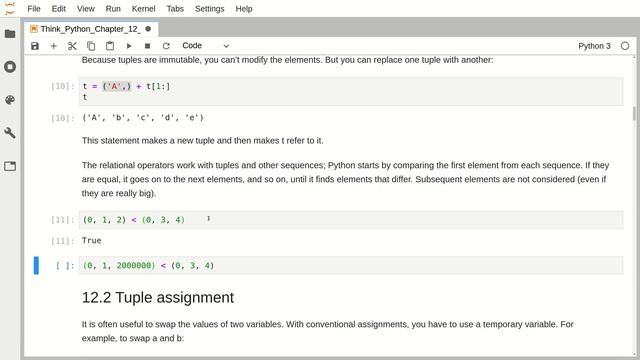Open the View menu
Image resolution: width=640 pixels, height=360 pixels.
coord(86,9)
